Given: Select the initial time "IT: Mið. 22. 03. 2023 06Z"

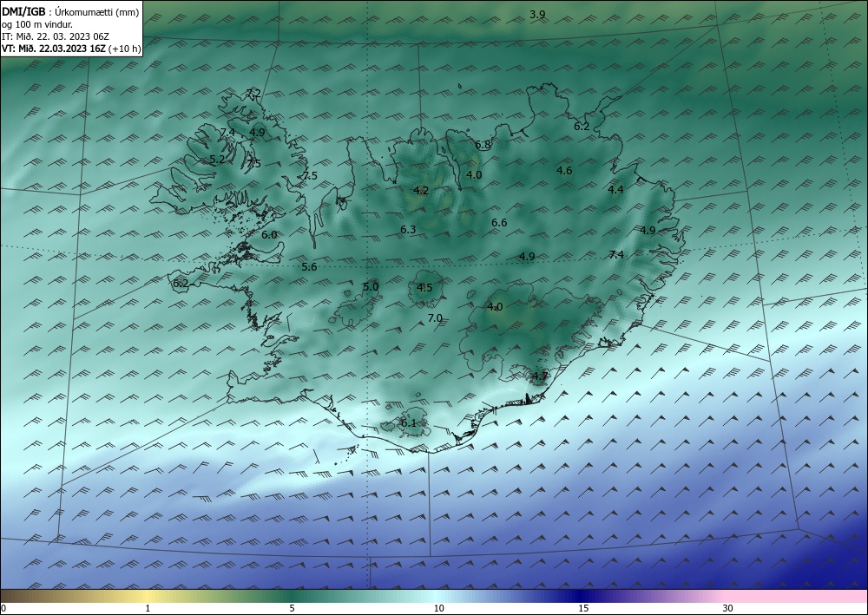Looking at the screenshot, I should coord(56,36).
